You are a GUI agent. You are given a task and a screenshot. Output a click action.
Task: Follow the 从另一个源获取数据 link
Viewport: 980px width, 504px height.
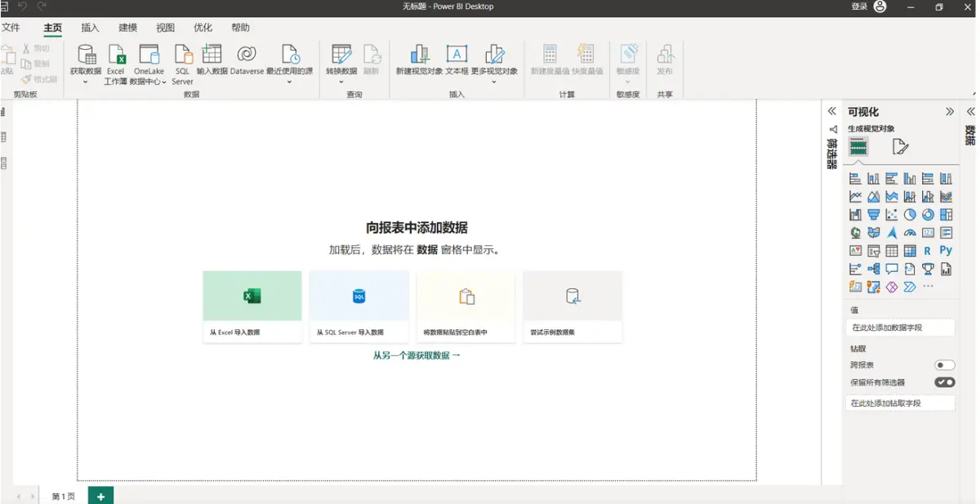pyautogui.click(x=416, y=355)
